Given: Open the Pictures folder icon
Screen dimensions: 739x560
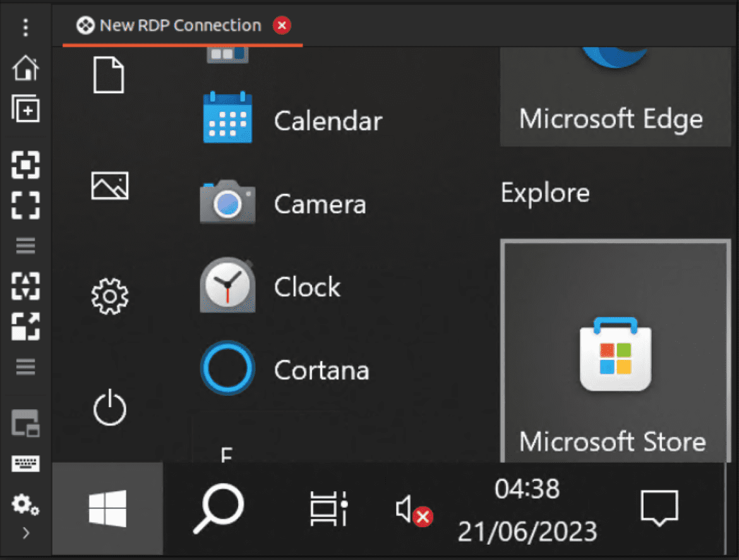Looking at the screenshot, I should [x=110, y=186].
